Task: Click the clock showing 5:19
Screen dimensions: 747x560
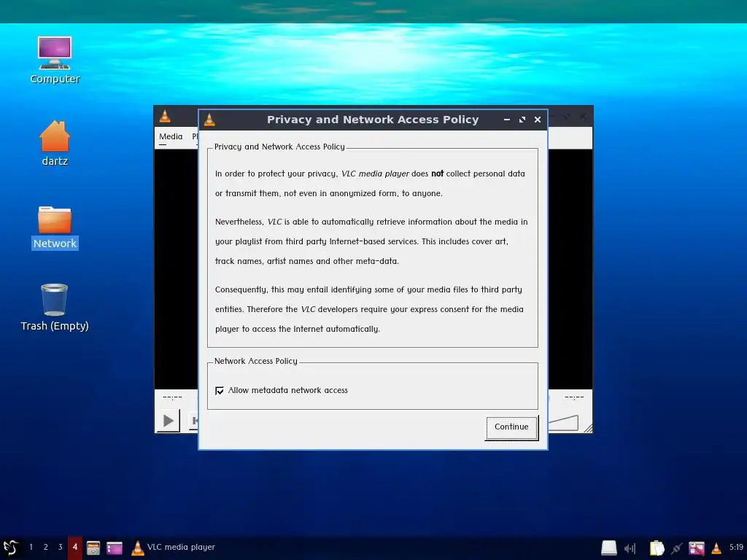Action: click(736, 547)
